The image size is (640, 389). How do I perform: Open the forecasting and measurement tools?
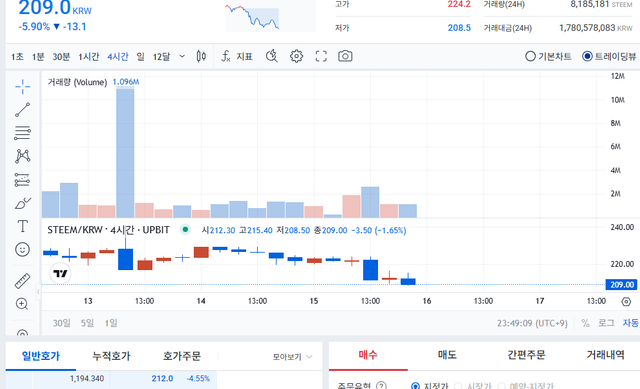(22, 180)
